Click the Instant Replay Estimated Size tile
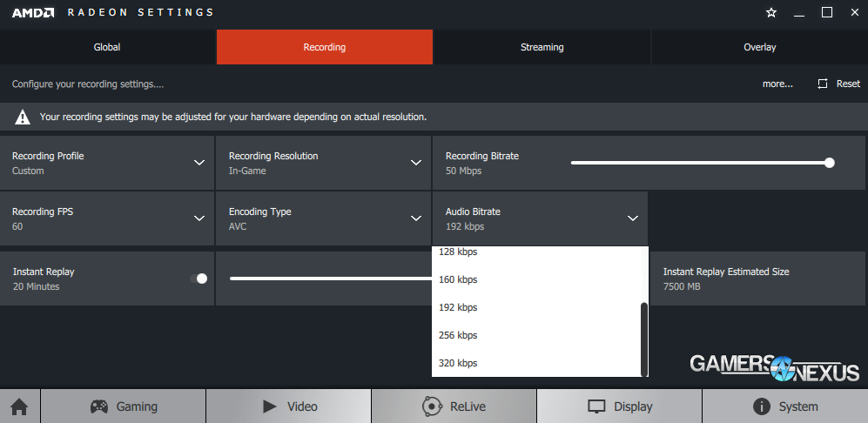 coord(759,279)
